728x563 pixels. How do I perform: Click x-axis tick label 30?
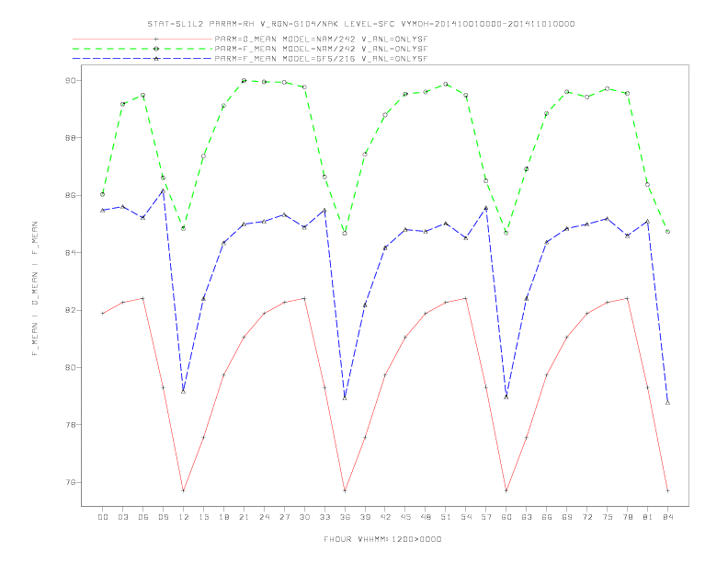click(304, 517)
